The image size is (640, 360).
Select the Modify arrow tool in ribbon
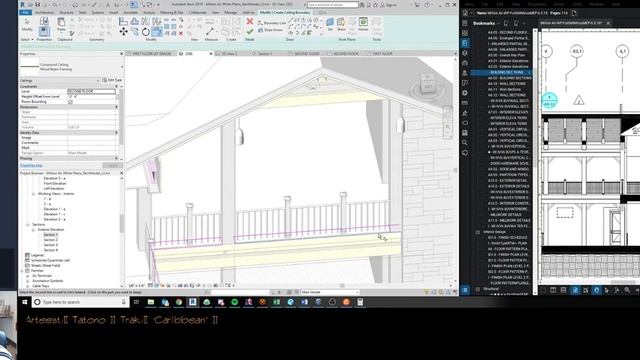(x=27, y=24)
